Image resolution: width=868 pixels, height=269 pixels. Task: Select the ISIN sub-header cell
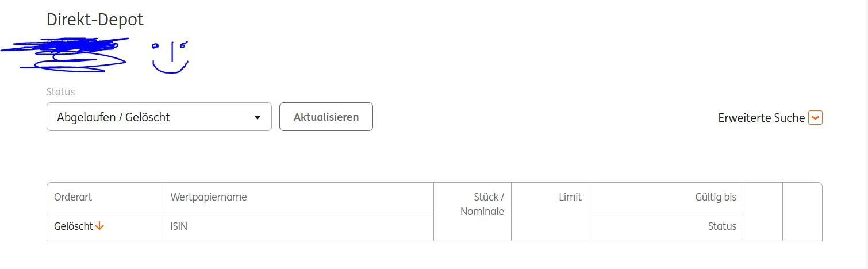coord(179,226)
